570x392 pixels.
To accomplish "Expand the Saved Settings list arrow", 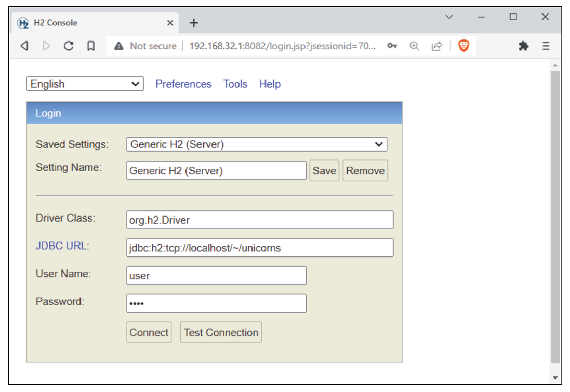I will coord(379,144).
